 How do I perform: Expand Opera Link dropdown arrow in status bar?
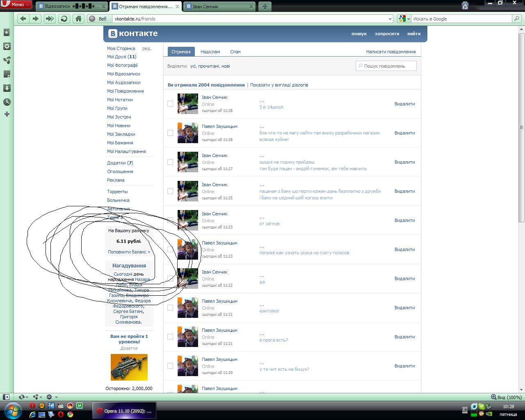point(27,397)
